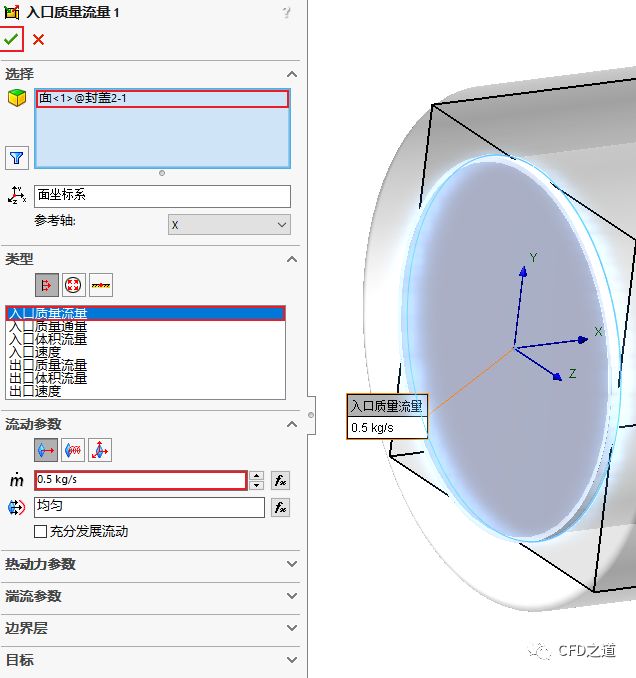This screenshot has width=636, height=678.
Task: Select 出口质量流量 in type list
Action: click(145, 365)
